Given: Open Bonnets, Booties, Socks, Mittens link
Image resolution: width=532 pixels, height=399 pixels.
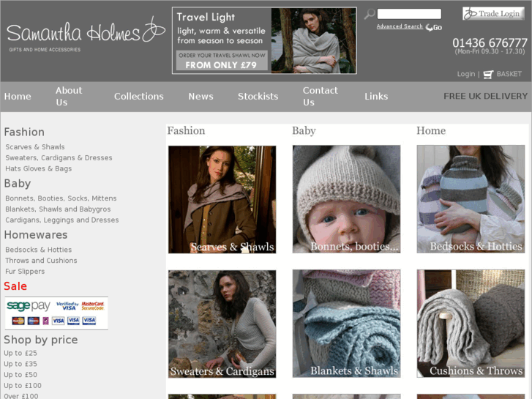Looking at the screenshot, I should (x=61, y=198).
